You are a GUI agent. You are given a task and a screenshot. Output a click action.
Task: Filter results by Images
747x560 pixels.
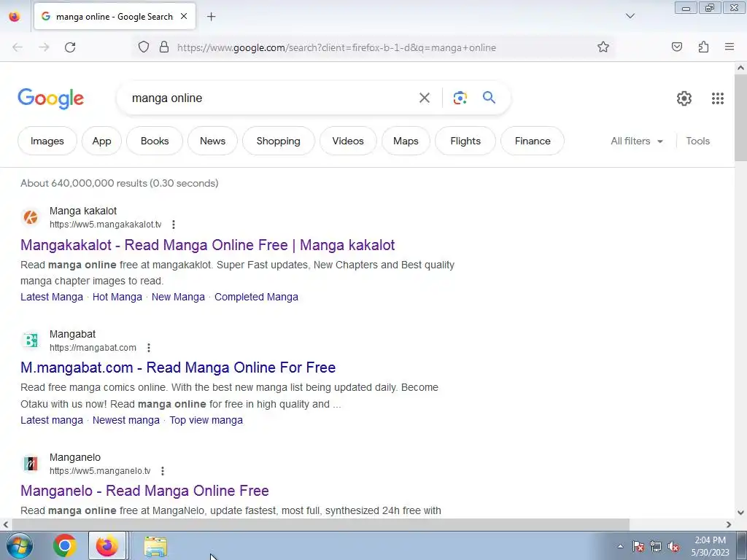[x=47, y=141]
